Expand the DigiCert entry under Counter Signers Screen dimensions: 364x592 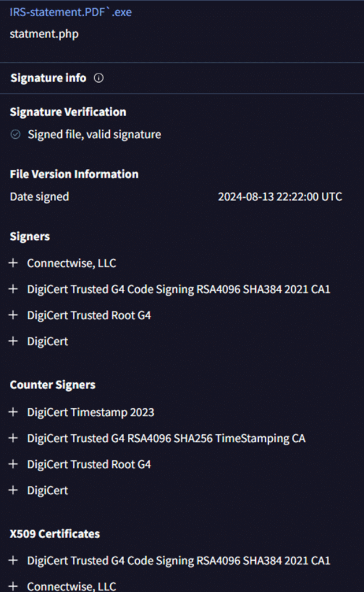pos(13,490)
